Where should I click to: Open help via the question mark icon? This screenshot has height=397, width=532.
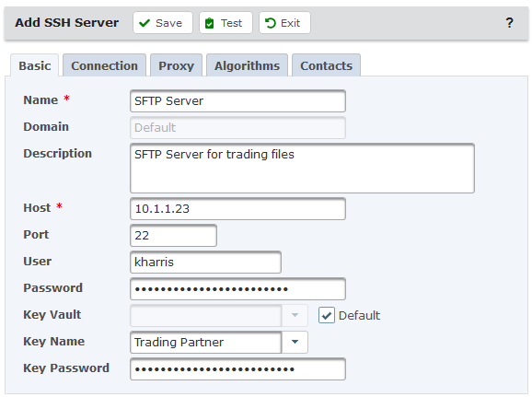pyautogui.click(x=509, y=23)
